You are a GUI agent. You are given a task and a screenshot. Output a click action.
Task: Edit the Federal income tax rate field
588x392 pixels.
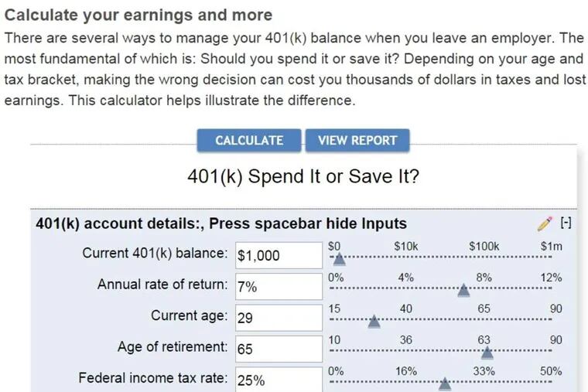278,380
